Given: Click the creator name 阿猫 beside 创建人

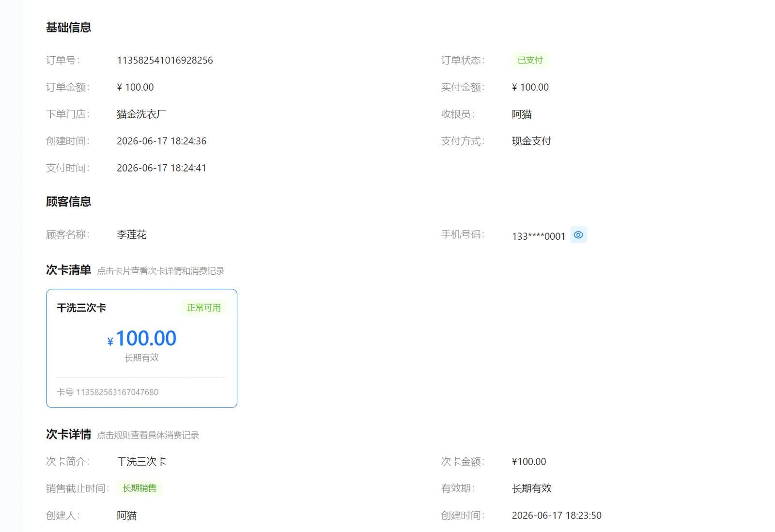Looking at the screenshot, I should pos(127,516).
